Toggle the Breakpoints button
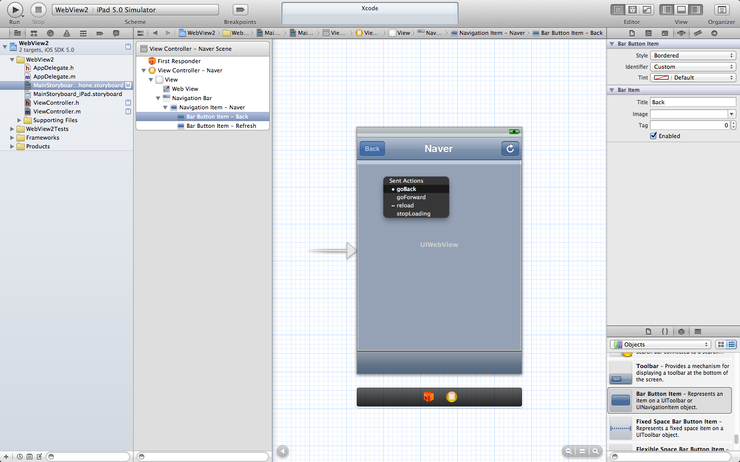 coord(240,9)
